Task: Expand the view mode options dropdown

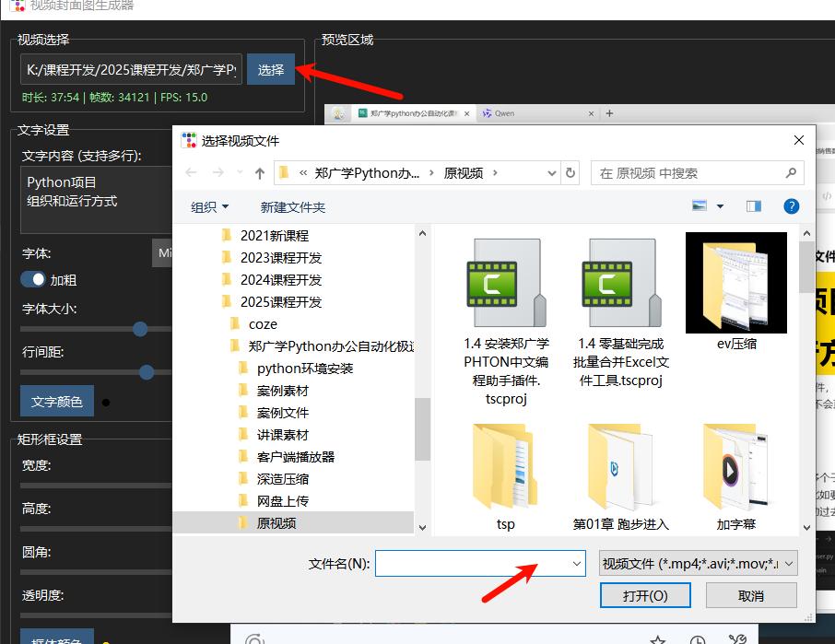Action: click(x=720, y=206)
